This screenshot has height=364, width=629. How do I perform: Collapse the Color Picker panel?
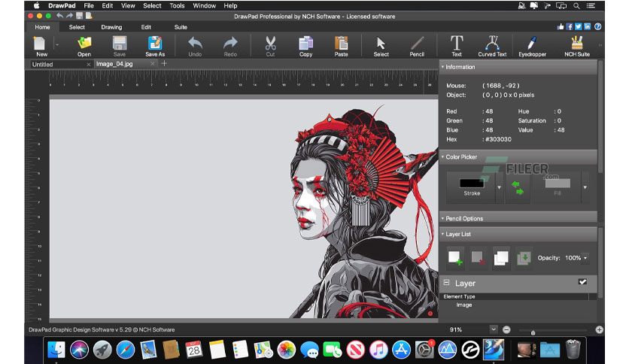443,156
